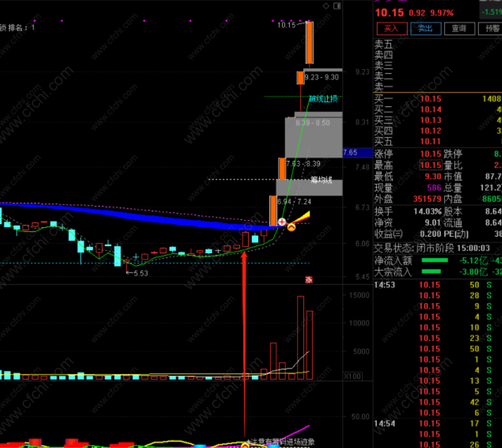Screen dimensions: 502x448
Task: Open the 预警 alert button
Action: 491,29
